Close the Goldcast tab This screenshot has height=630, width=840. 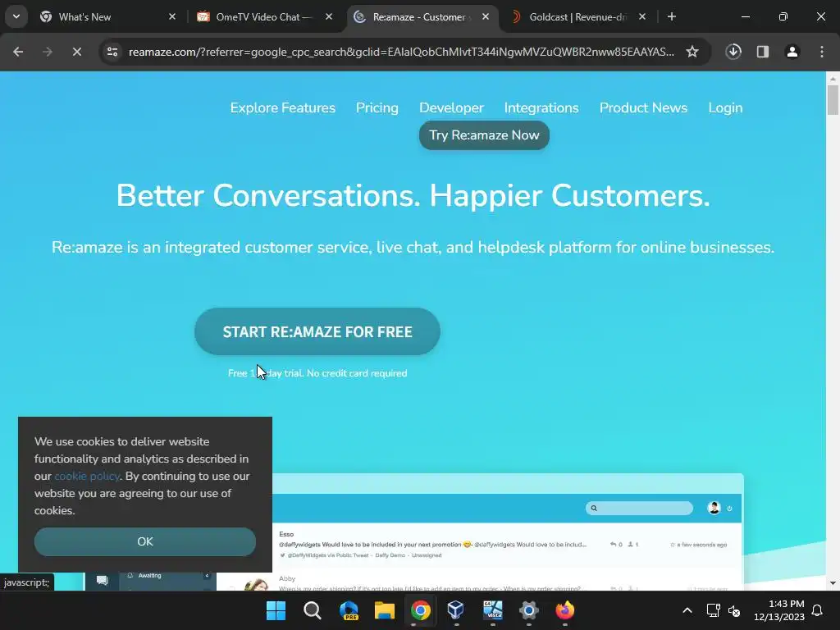pyautogui.click(x=642, y=16)
